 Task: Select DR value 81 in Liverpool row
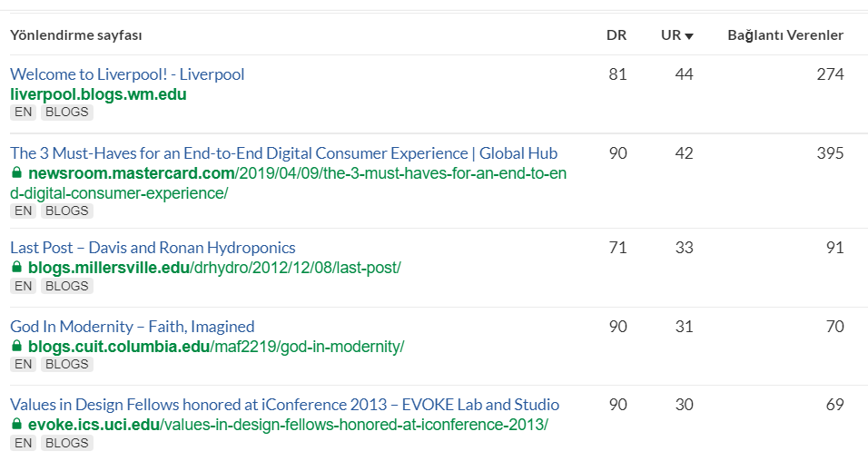617,74
